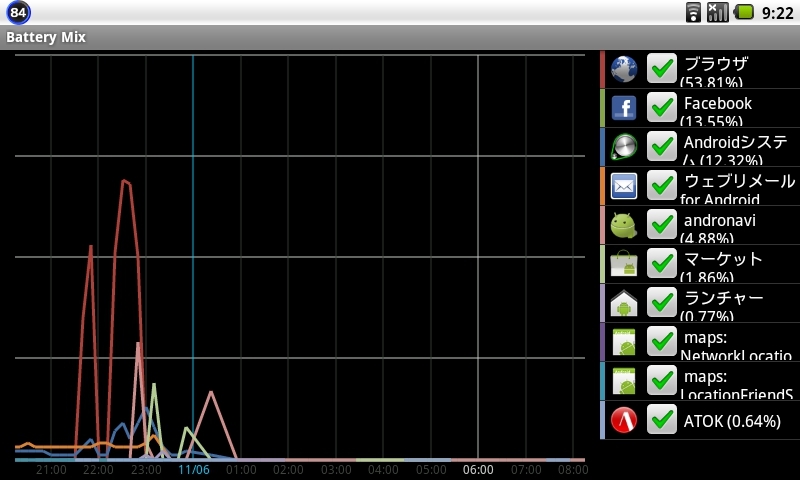This screenshot has height=480, width=800.
Task: Tap the Facebook app icon
Action: [x=623, y=108]
